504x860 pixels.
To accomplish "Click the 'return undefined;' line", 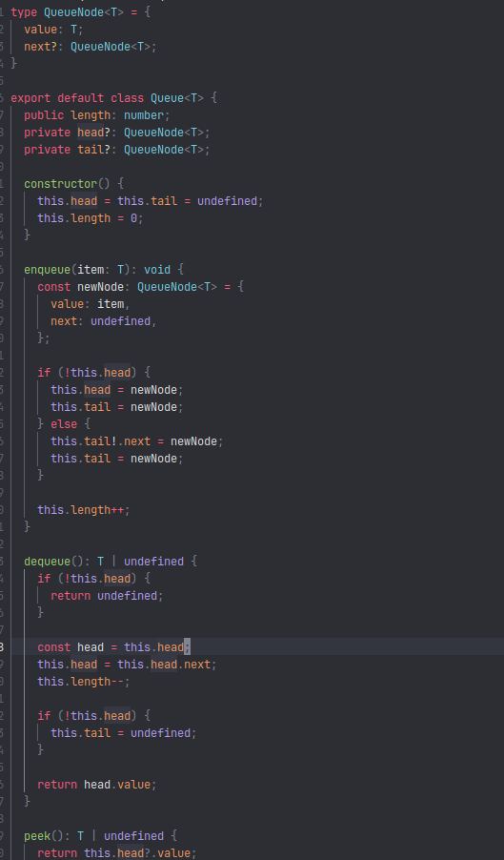I will [x=107, y=596].
